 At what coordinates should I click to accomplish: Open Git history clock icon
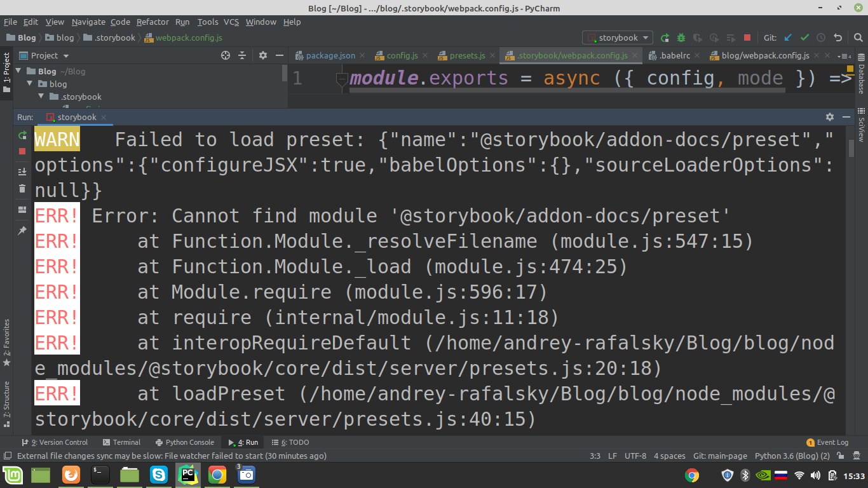(x=821, y=38)
